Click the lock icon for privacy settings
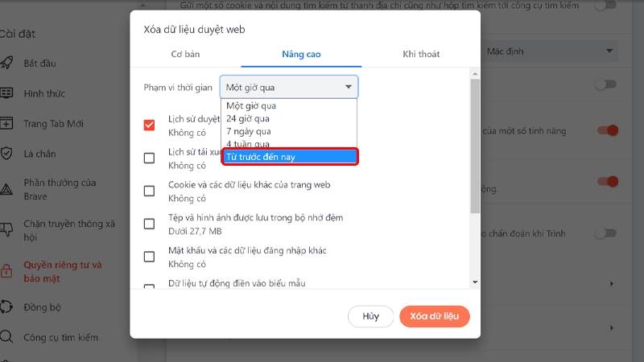 [6, 271]
